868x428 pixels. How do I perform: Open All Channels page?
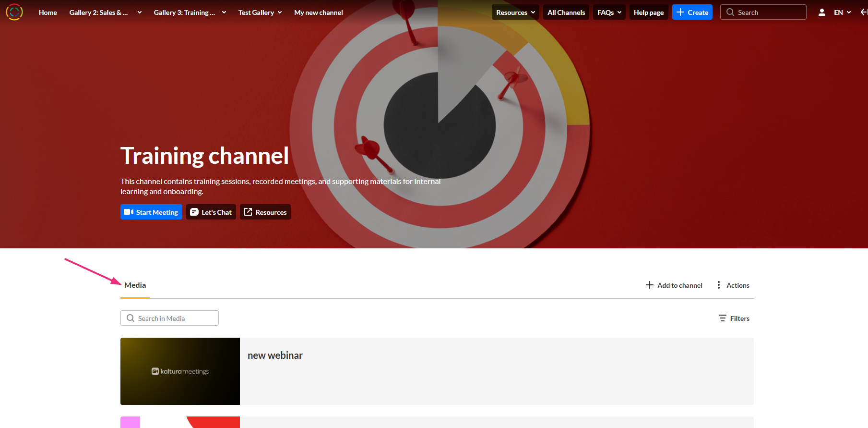[566, 12]
